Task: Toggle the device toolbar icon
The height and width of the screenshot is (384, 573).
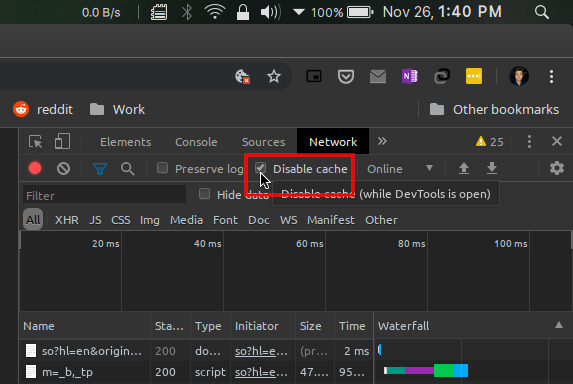Action: click(x=62, y=141)
